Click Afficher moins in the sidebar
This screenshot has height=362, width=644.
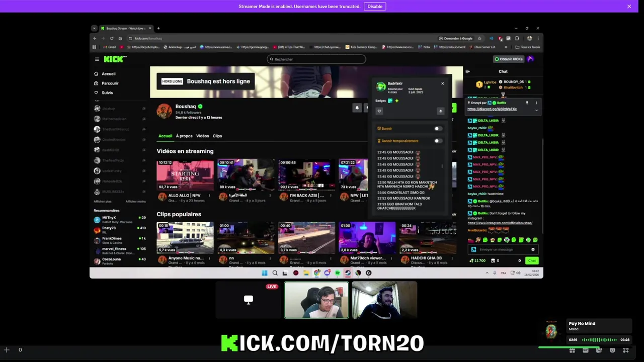point(136,201)
